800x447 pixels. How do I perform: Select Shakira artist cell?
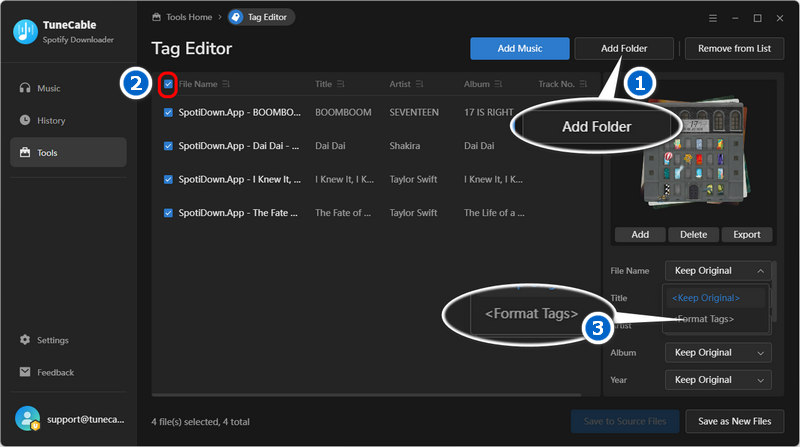(x=405, y=146)
